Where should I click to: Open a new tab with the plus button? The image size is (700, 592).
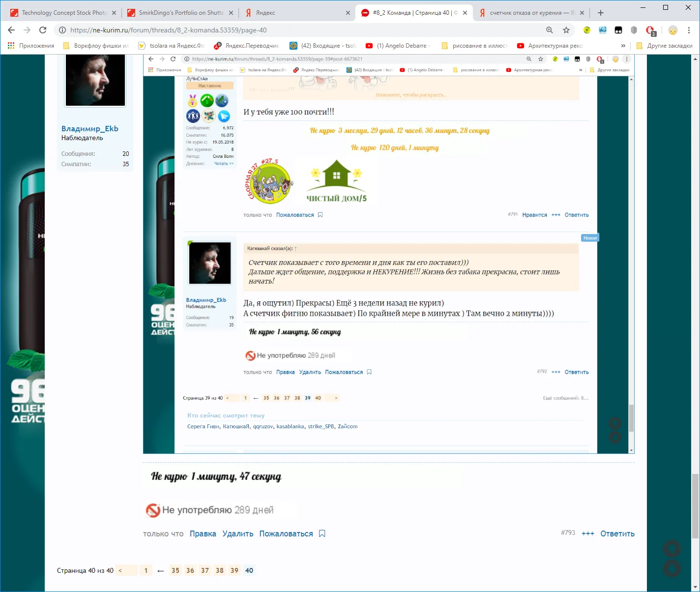601,13
